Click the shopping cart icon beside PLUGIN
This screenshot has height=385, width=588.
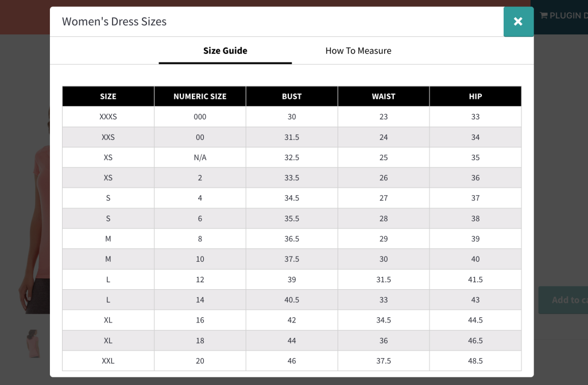click(543, 15)
